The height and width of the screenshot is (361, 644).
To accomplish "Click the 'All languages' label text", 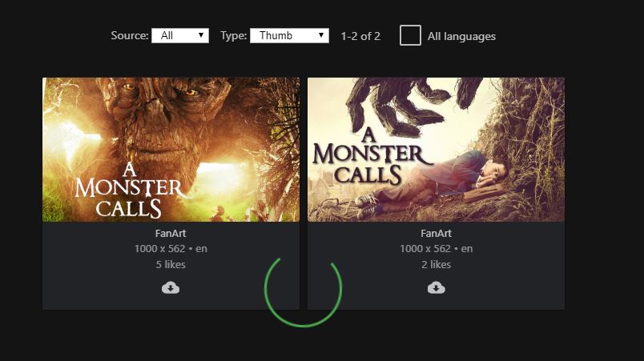I will click(461, 37).
